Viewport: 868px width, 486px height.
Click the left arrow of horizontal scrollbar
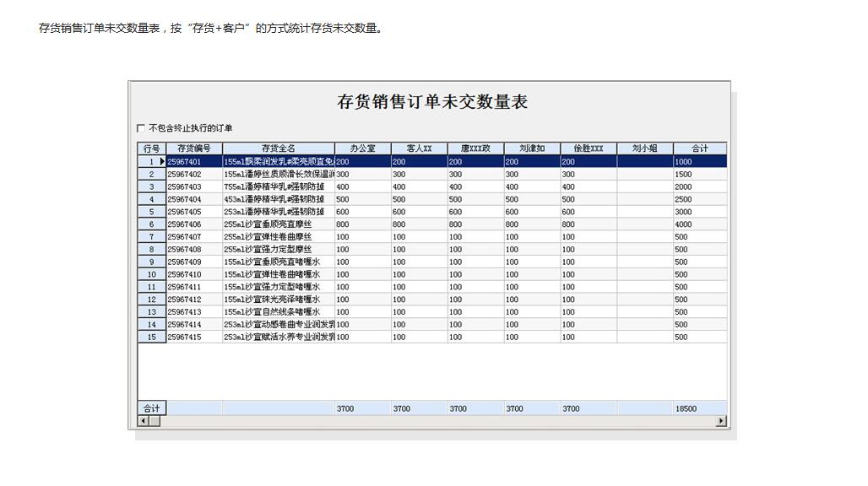coord(143,421)
